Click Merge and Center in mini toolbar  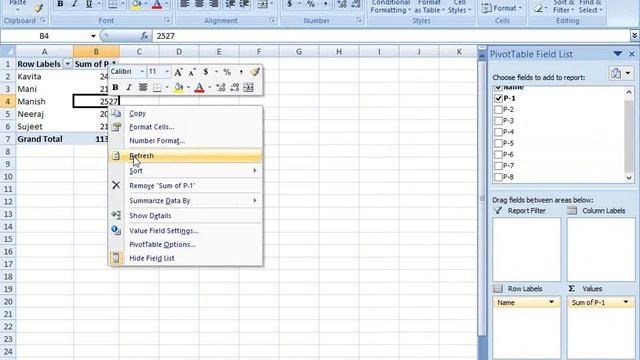(x=248, y=87)
